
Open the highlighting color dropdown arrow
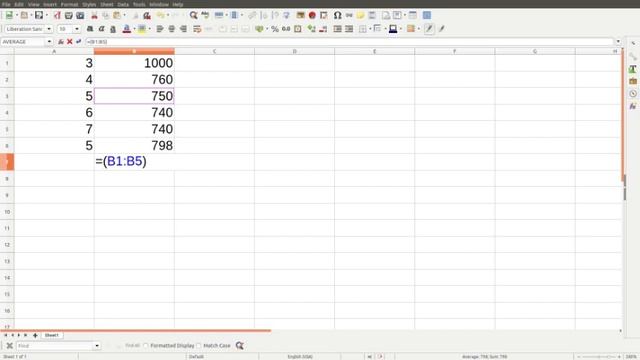149,29
